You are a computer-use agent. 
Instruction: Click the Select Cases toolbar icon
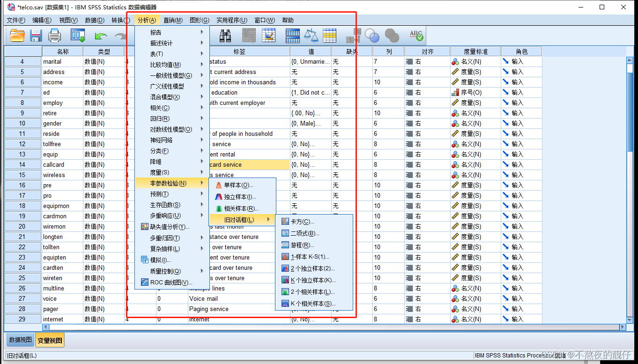[x=330, y=36]
